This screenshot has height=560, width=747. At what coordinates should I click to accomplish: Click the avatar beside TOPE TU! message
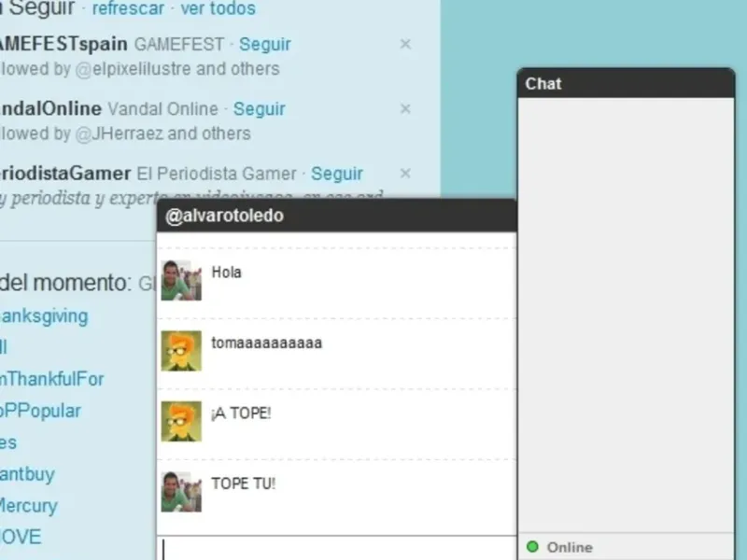click(181, 492)
